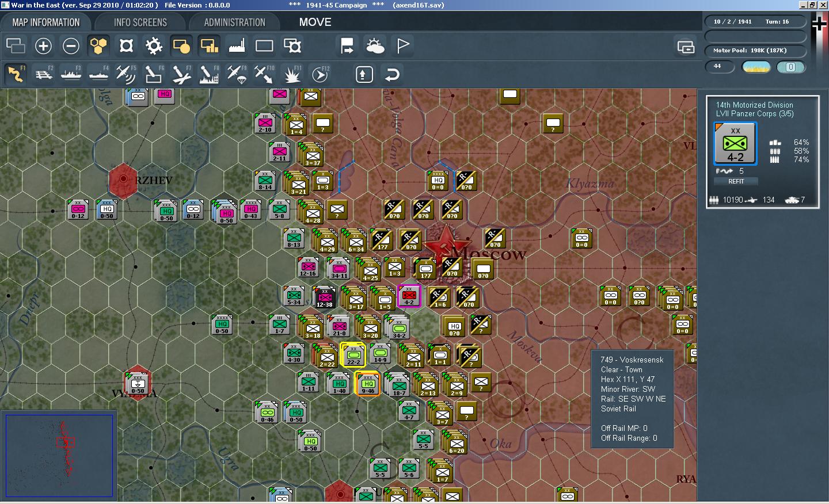Screen dimensions: 829x504
Task: Click the undo move curved-arrow icon
Action: pos(392,74)
